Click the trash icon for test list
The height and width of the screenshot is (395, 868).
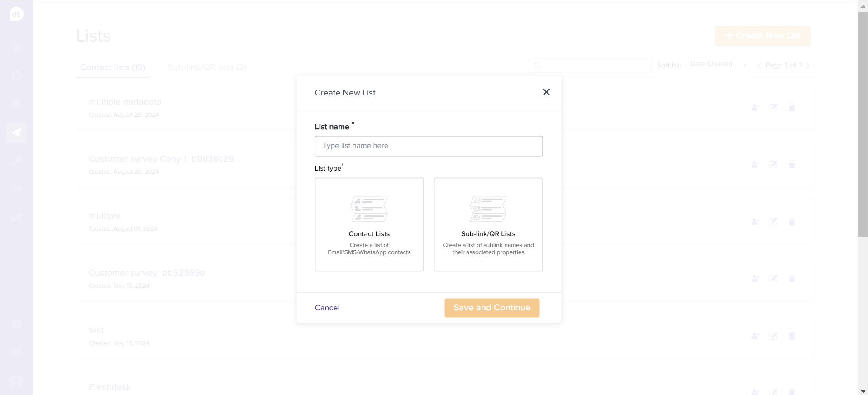pos(792,336)
